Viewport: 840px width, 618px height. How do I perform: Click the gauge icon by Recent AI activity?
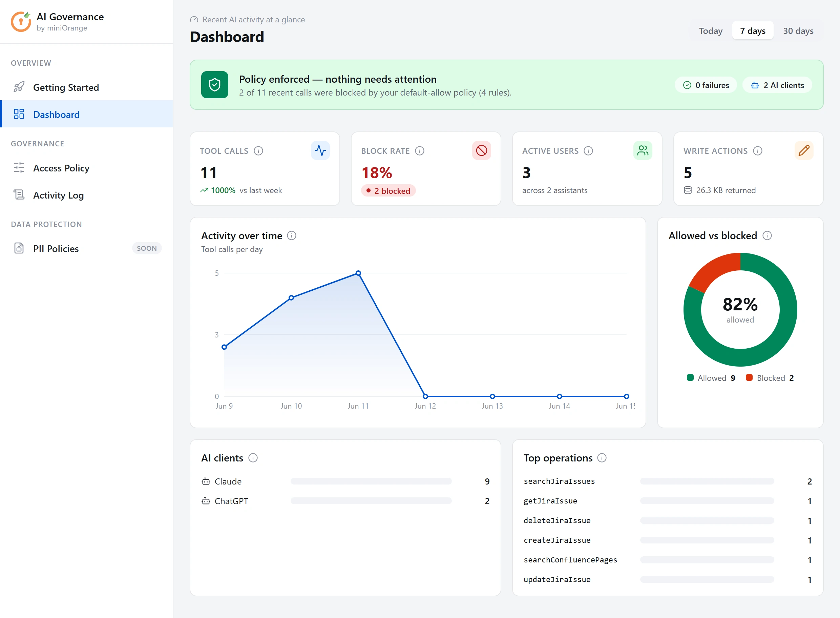194,19
